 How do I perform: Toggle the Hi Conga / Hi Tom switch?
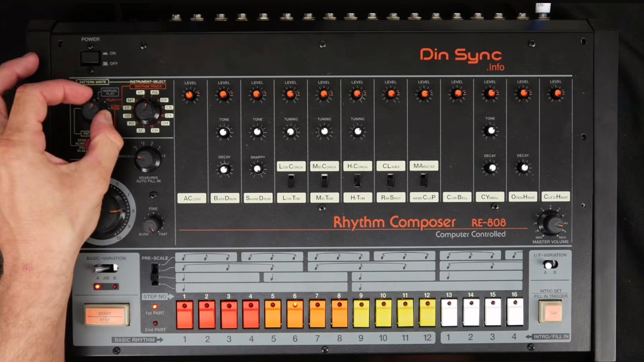coord(357,181)
